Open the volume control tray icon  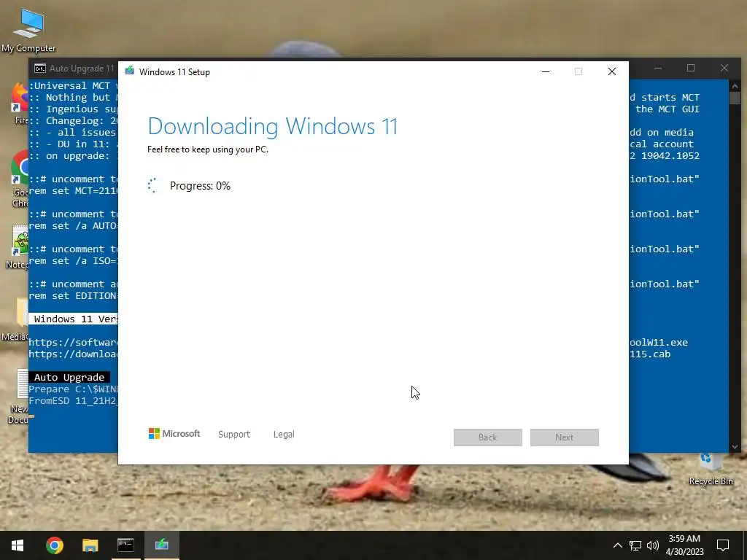coord(653,545)
